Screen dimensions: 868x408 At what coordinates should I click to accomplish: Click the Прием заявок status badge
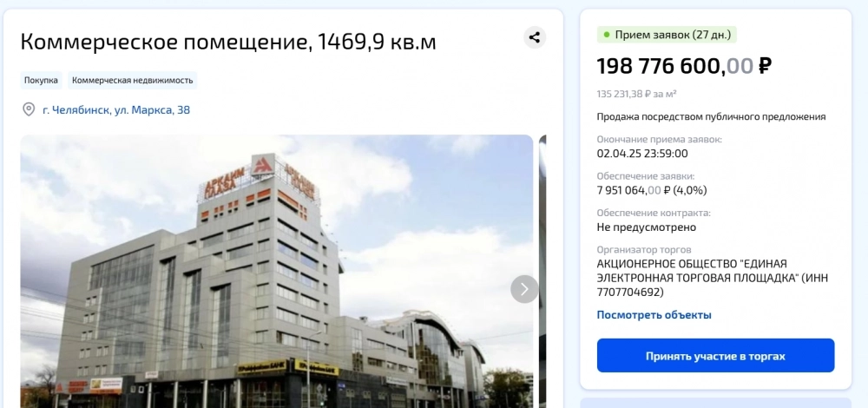667,35
